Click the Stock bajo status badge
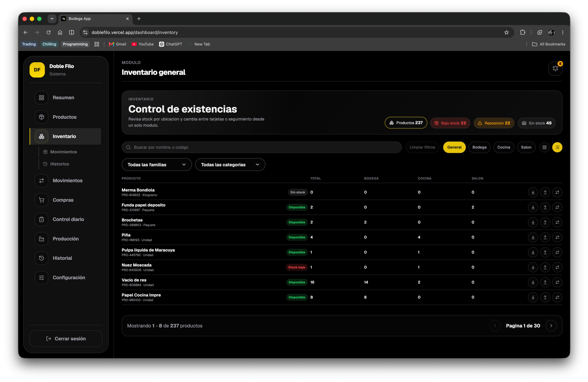Viewport: 588px width, 382px height. point(297,267)
